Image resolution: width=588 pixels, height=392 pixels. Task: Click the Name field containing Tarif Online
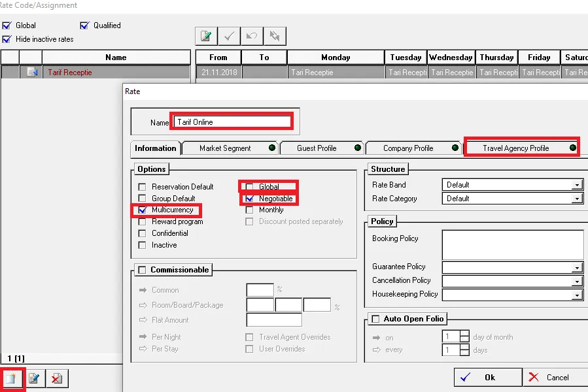(232, 122)
